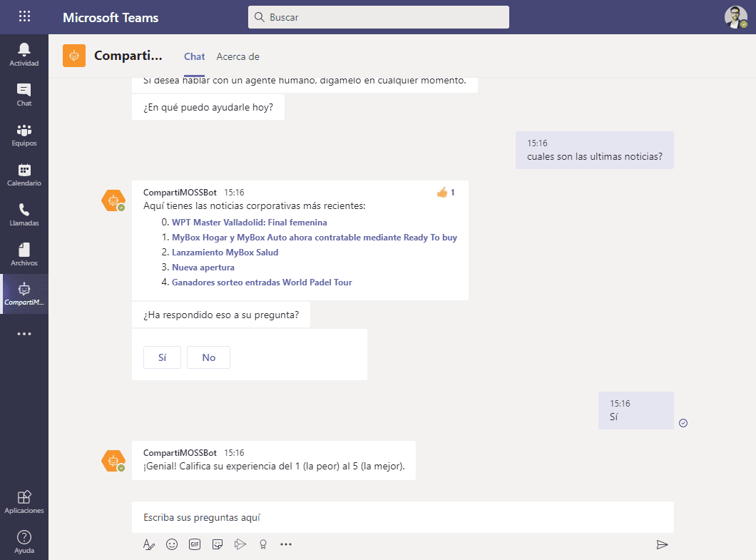The height and width of the screenshot is (560, 756).
Task: Open MyBox Hogar y MyBox Auto news link
Action: (x=315, y=238)
